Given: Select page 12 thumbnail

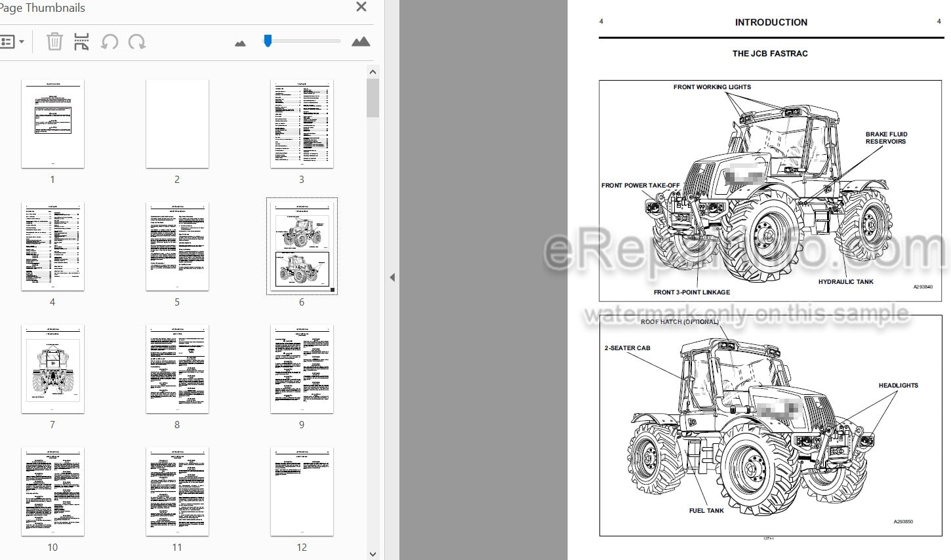Looking at the screenshot, I should [302, 492].
